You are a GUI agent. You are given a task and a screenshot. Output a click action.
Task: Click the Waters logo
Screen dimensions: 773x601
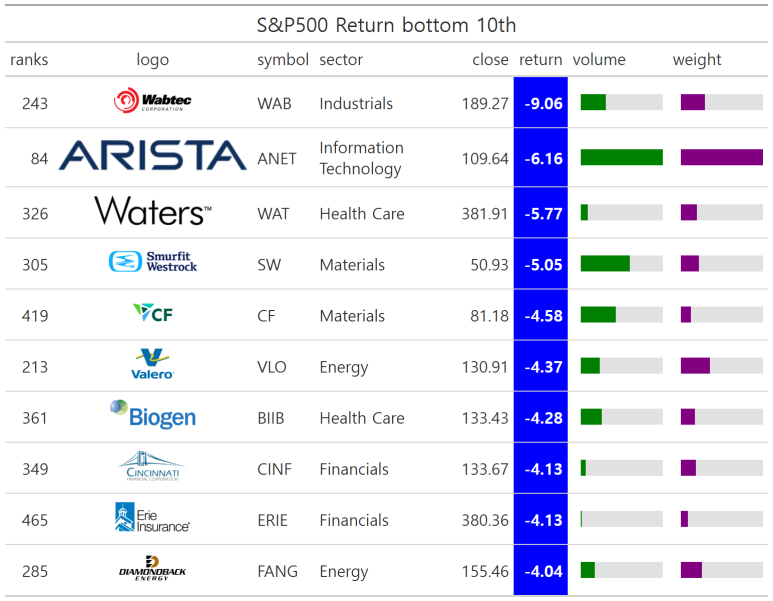click(152, 211)
